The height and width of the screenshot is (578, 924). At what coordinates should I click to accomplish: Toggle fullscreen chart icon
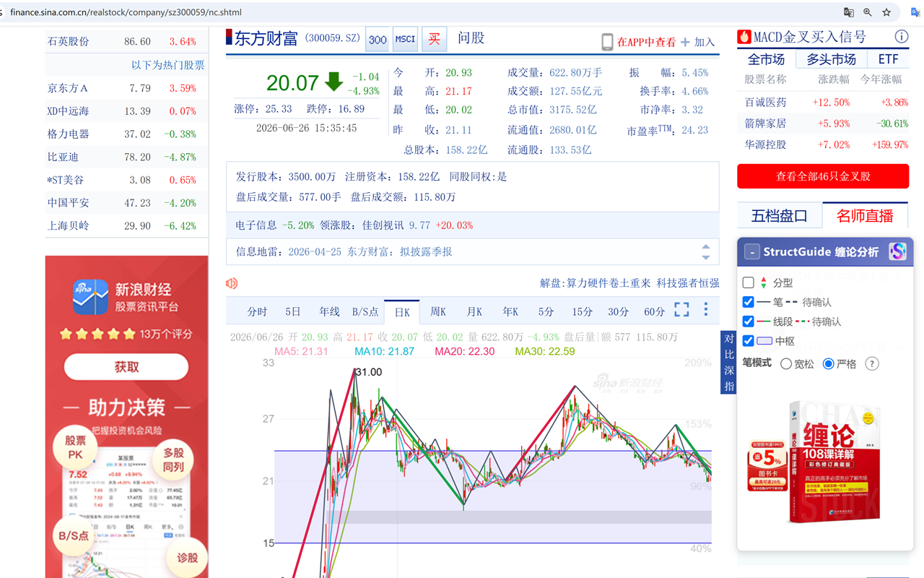click(681, 310)
